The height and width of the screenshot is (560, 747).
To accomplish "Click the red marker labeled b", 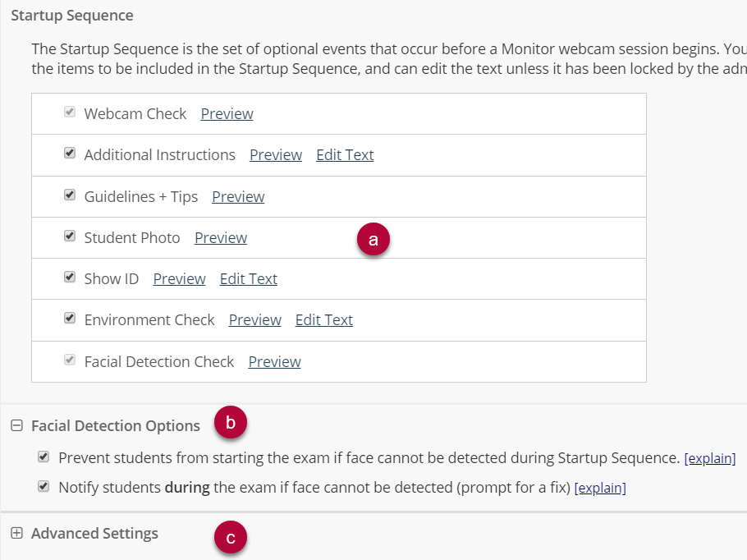I will (231, 423).
